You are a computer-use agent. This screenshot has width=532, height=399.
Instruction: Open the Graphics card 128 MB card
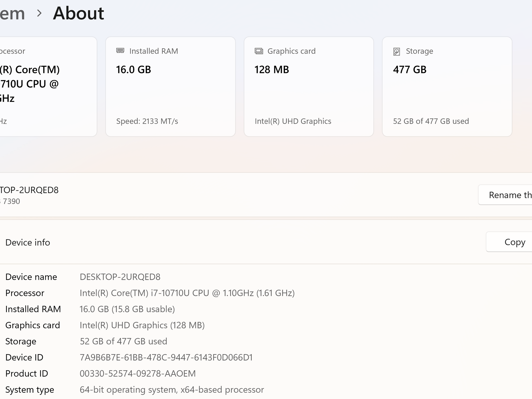click(x=309, y=87)
